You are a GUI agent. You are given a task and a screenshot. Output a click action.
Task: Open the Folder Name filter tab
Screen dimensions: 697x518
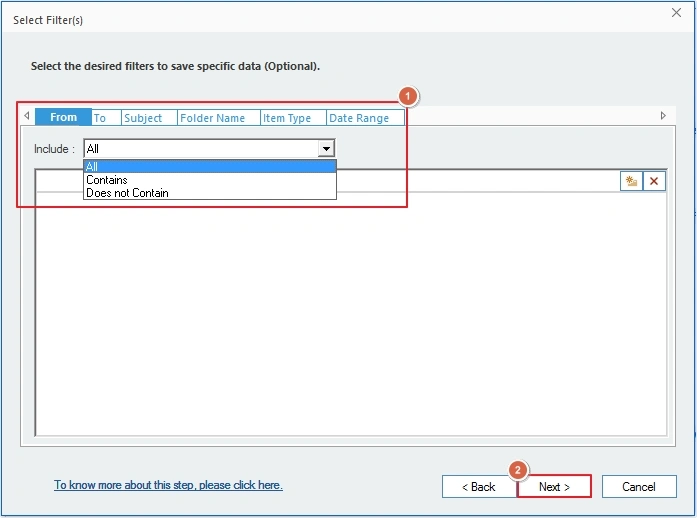click(x=218, y=118)
